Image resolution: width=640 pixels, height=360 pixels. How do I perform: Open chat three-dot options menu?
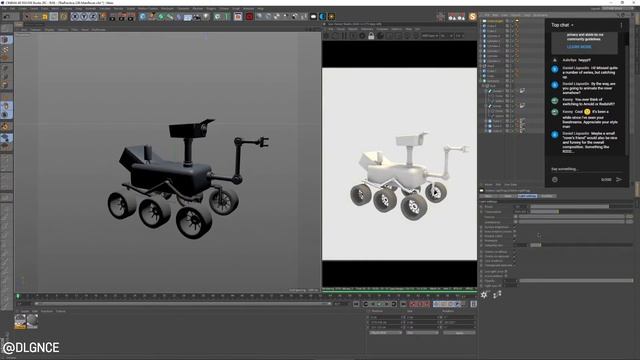tap(622, 25)
